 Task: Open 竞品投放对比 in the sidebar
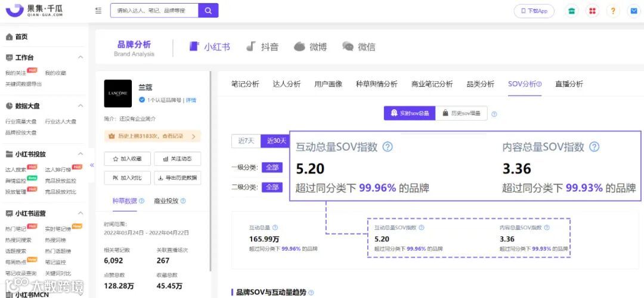[x=60, y=192]
